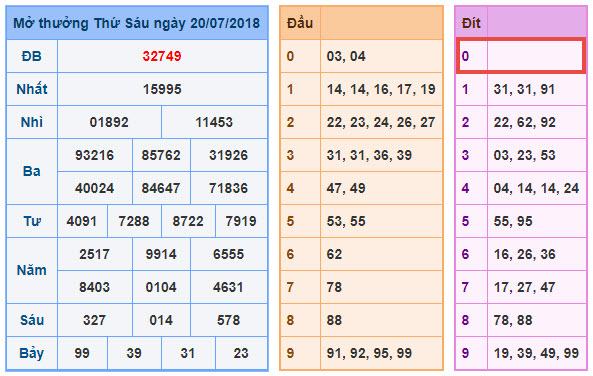Click the 'Tư' row label
Viewport: 593px width, 376px height.
point(32,221)
